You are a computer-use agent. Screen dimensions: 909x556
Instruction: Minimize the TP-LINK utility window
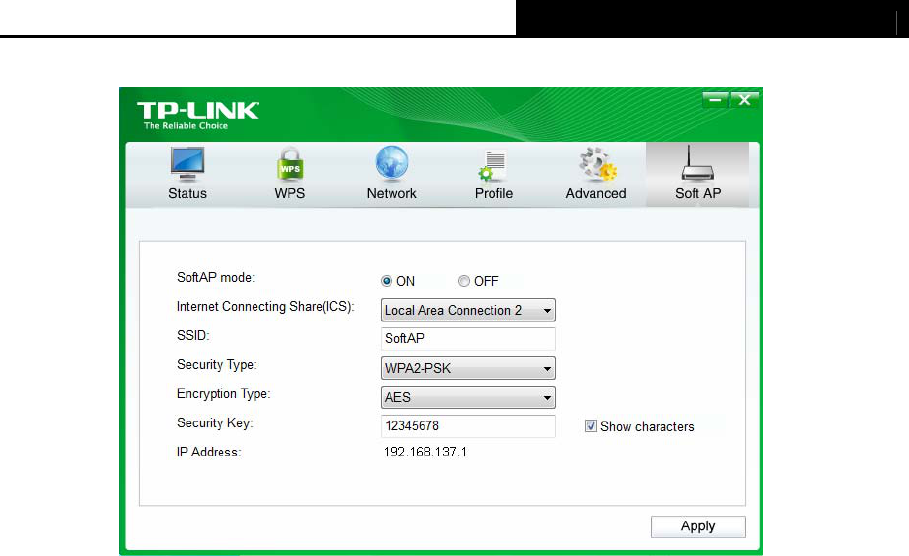coord(715,100)
